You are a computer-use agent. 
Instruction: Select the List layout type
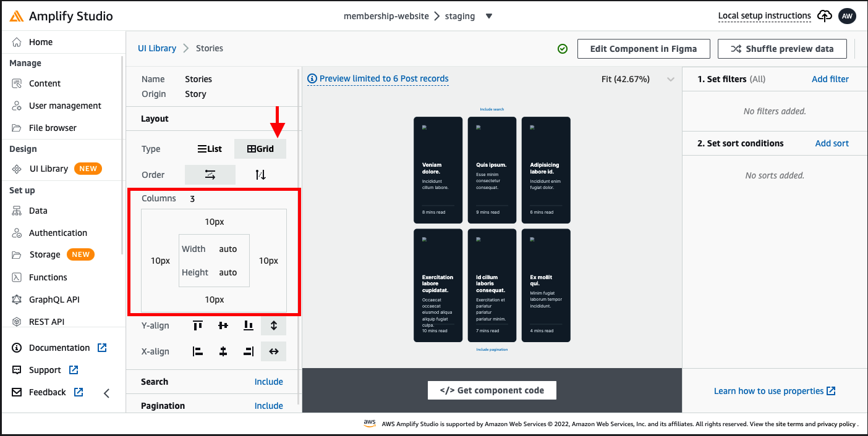click(210, 149)
